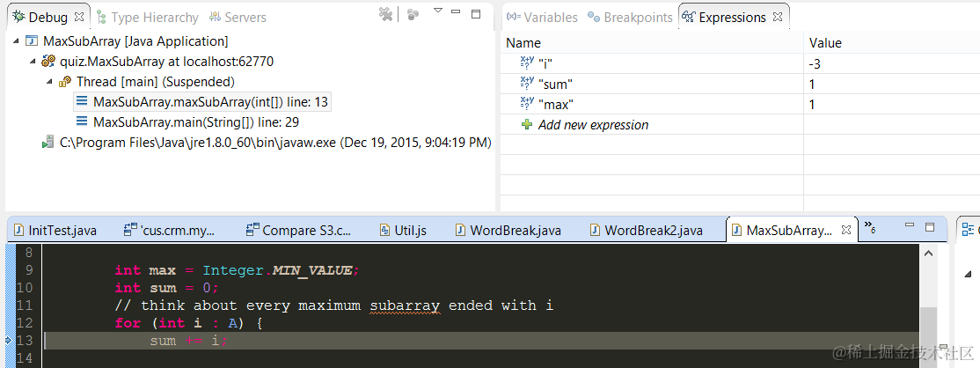This screenshot has height=368, width=980.
Task: Click the watch icon next to "max"
Action: point(528,103)
